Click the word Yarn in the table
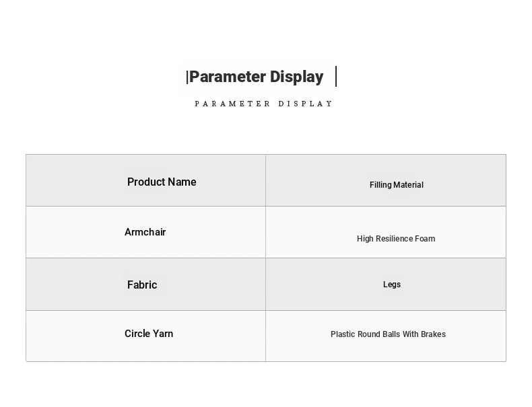The height and width of the screenshot is (407, 532). tap(162, 334)
